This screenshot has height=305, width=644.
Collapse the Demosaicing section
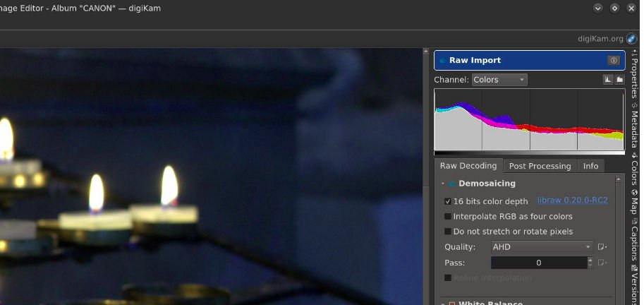pos(443,184)
